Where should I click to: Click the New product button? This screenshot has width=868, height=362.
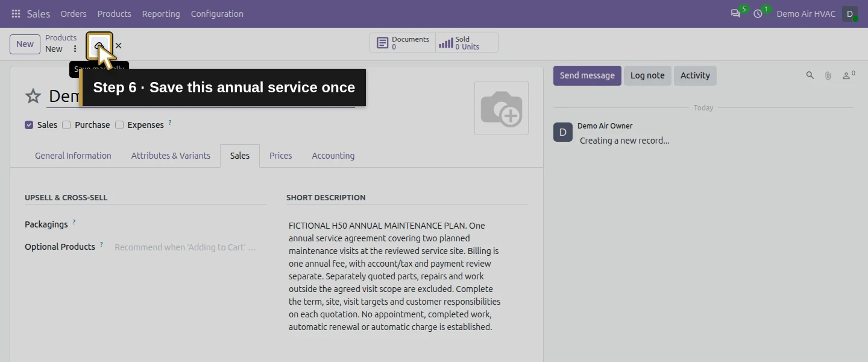tap(25, 44)
